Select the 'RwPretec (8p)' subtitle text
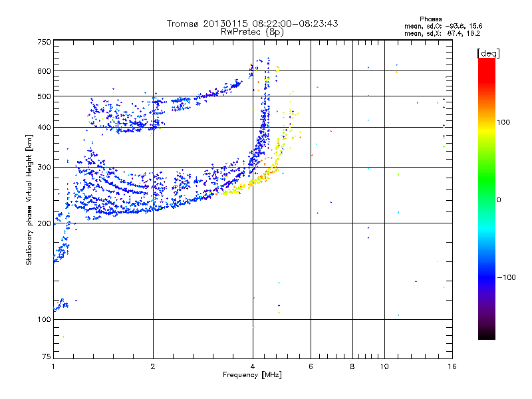The image size is (532, 399). [x=252, y=32]
